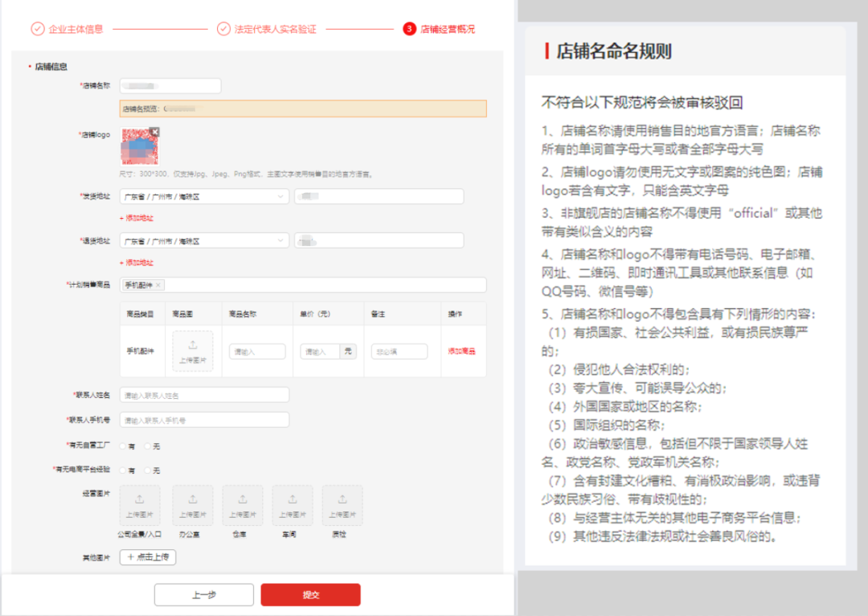This screenshot has width=868, height=616.
Task: Click the 提交 submit button
Action: tap(310, 595)
